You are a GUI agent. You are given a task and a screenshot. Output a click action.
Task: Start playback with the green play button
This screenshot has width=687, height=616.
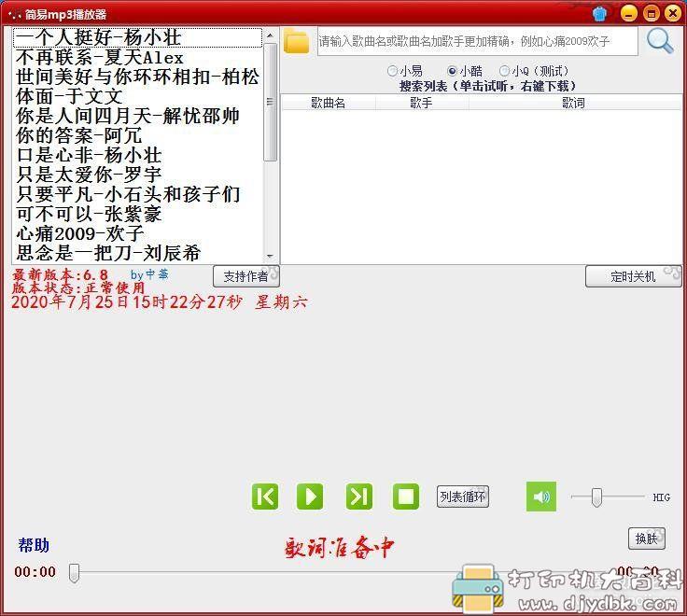pos(310,497)
